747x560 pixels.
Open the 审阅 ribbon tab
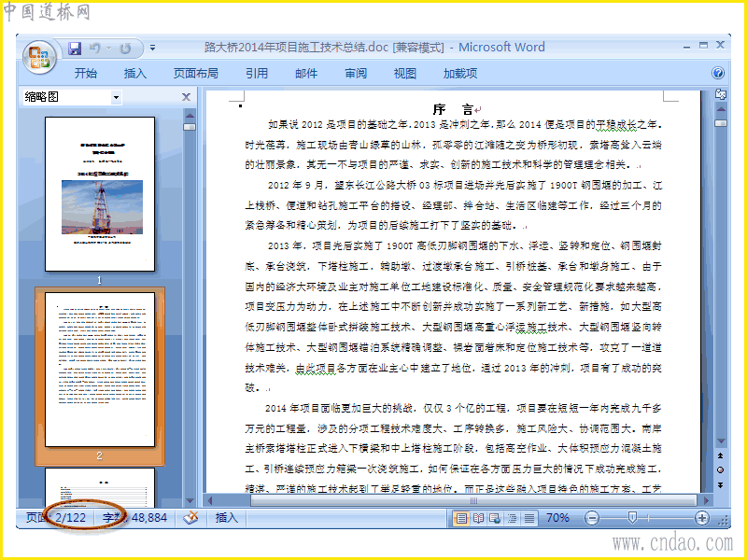tap(356, 74)
